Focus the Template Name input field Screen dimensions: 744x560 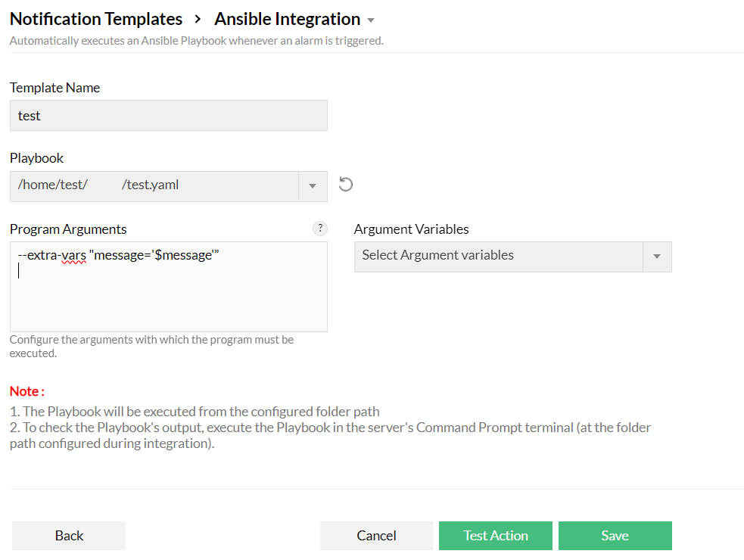pos(168,116)
